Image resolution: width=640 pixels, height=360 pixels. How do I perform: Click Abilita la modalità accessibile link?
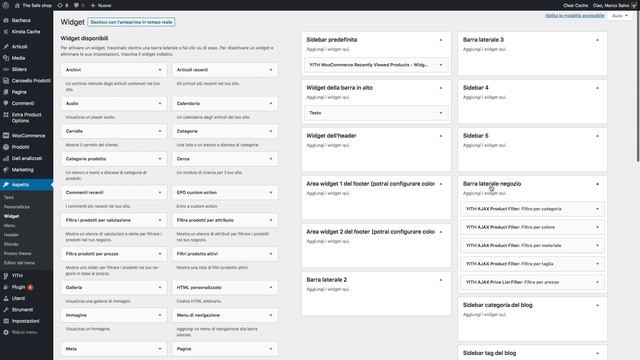(575, 16)
